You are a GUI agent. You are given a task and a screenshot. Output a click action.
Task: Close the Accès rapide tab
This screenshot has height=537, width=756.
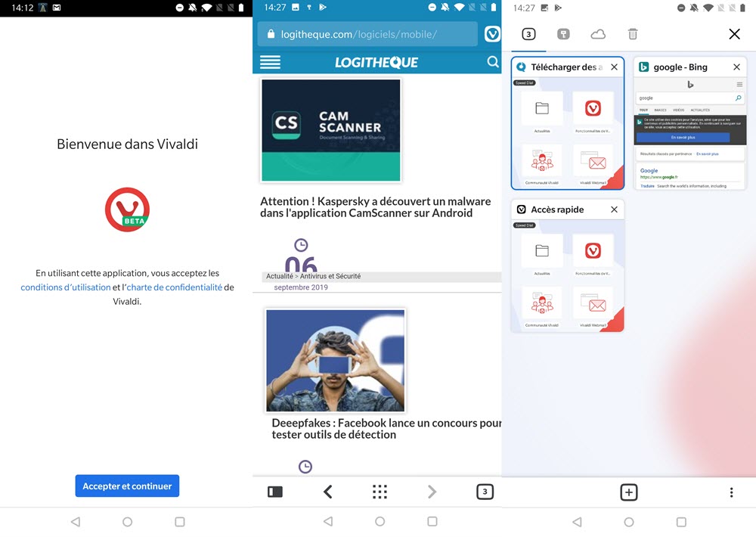614,210
